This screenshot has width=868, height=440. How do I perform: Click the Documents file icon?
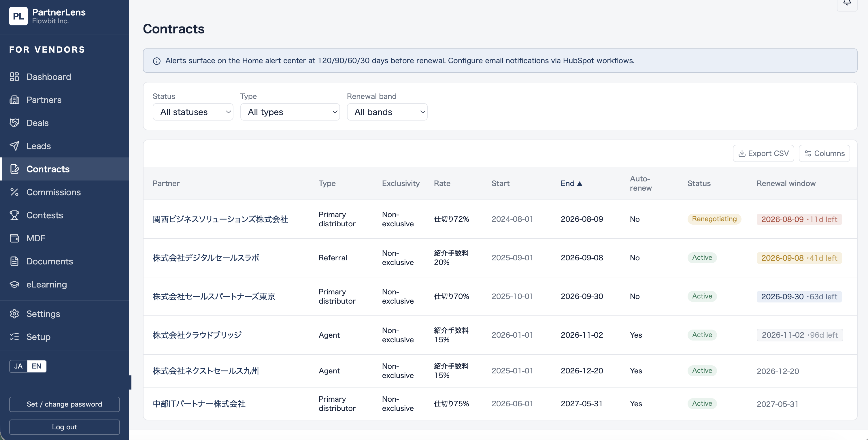pos(14,261)
